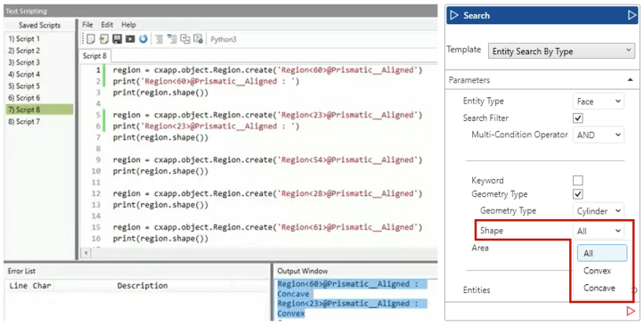This screenshot has width=644, height=326.
Task: Open the Edit menu
Action: click(107, 25)
